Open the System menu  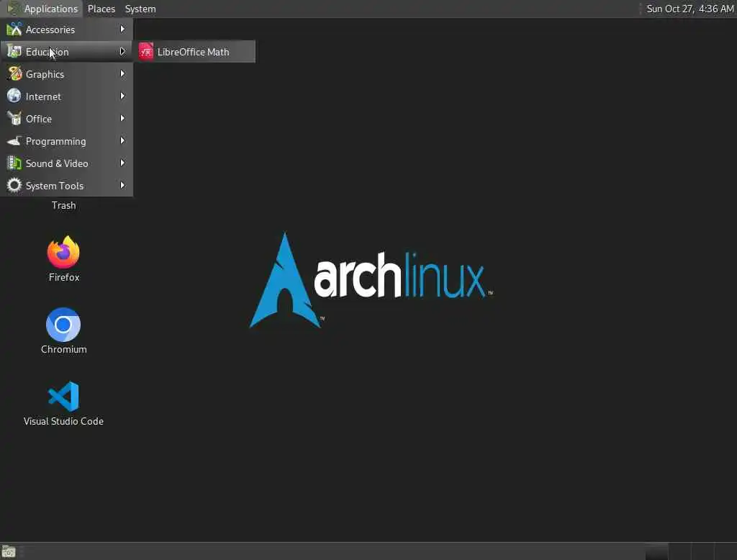point(140,9)
